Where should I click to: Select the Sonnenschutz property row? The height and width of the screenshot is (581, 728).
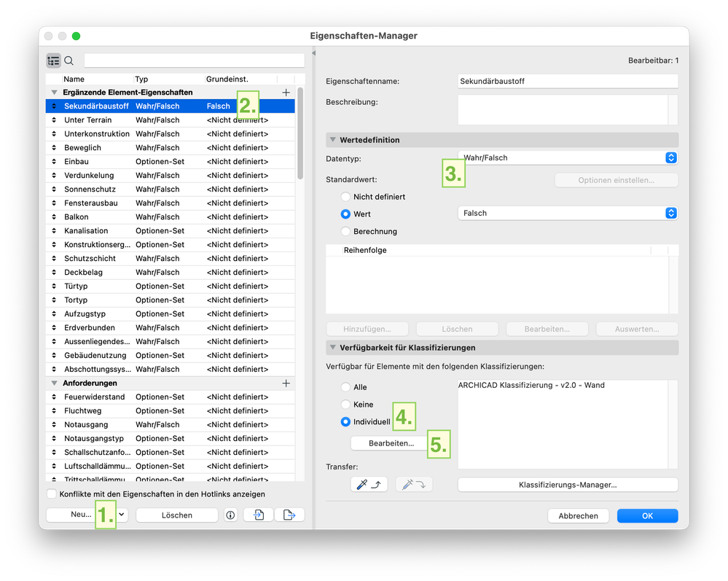(171, 189)
